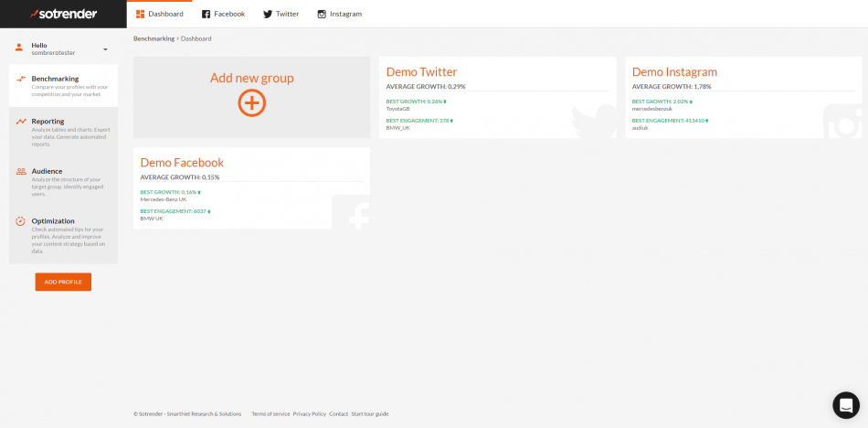Open the Demo Instagram group
868x428 pixels.
pos(674,71)
